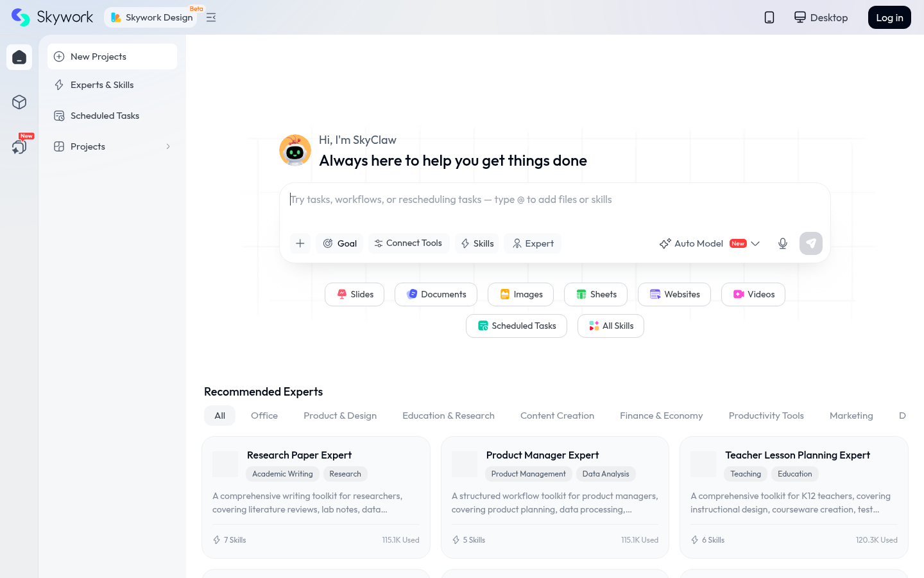The height and width of the screenshot is (578, 924).
Task: Click Research Paper Expert thumbnail
Action: 225,464
